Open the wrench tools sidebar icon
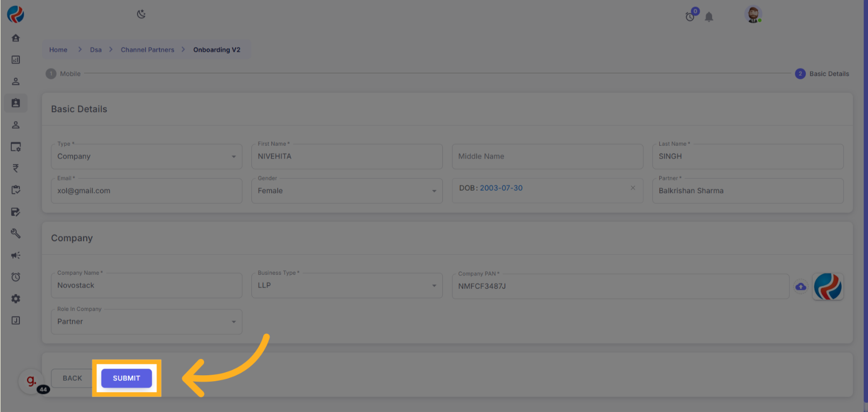The image size is (868, 412). tap(16, 233)
